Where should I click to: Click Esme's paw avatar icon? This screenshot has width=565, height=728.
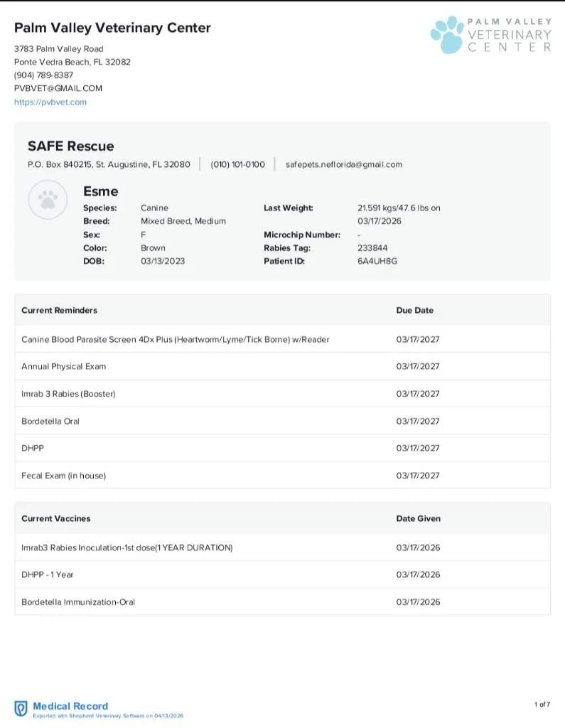pos(48,200)
